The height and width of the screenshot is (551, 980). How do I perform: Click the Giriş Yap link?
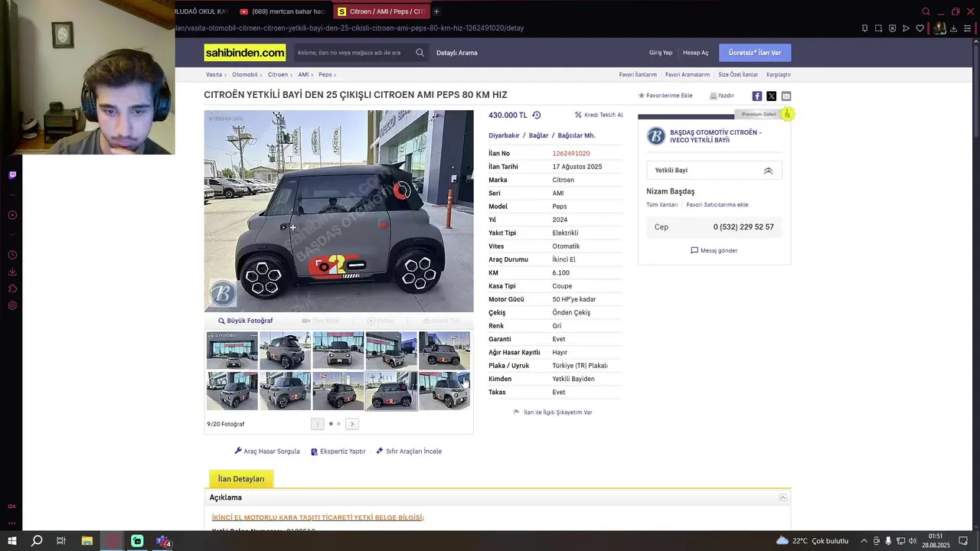[x=661, y=53]
